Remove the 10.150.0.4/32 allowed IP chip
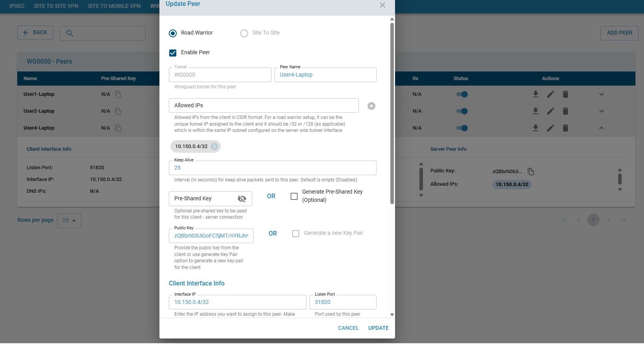This screenshot has width=644, height=344. click(214, 146)
